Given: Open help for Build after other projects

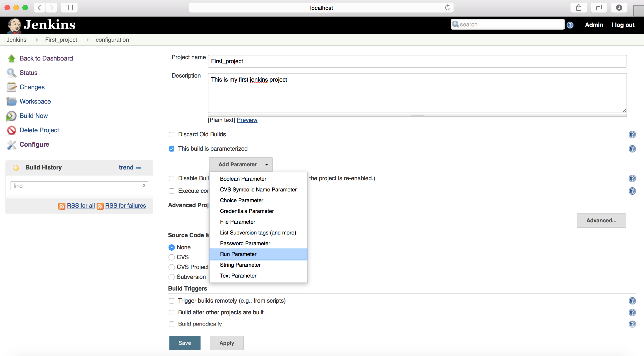Looking at the screenshot, I should pos(632,313).
